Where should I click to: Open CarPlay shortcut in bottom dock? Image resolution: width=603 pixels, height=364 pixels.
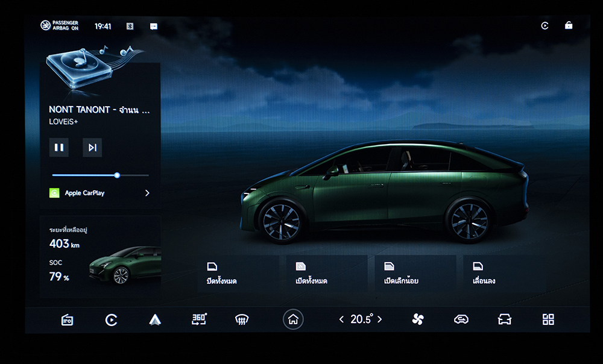112,320
